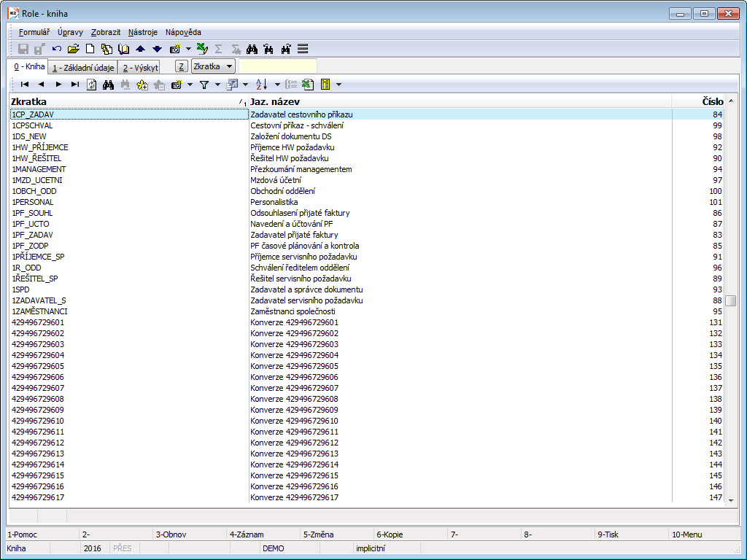Click the open book icon in toolbar
Viewport: 747px width, 560px height.
coord(123,49)
